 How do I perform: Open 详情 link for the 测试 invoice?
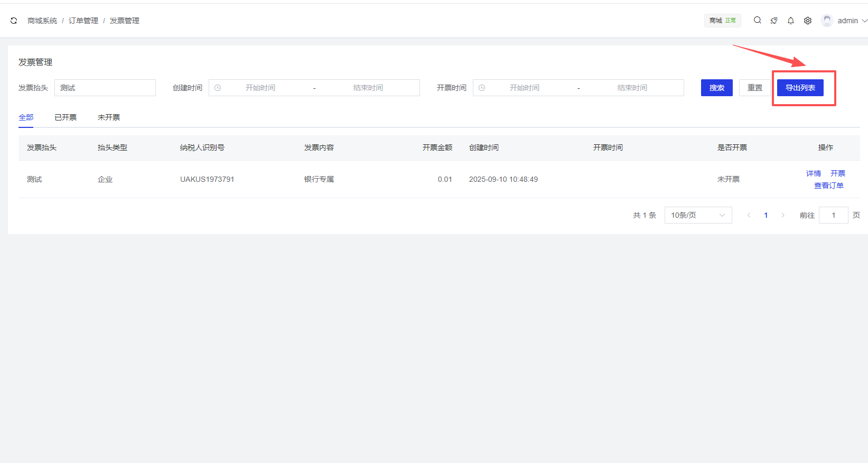click(813, 173)
